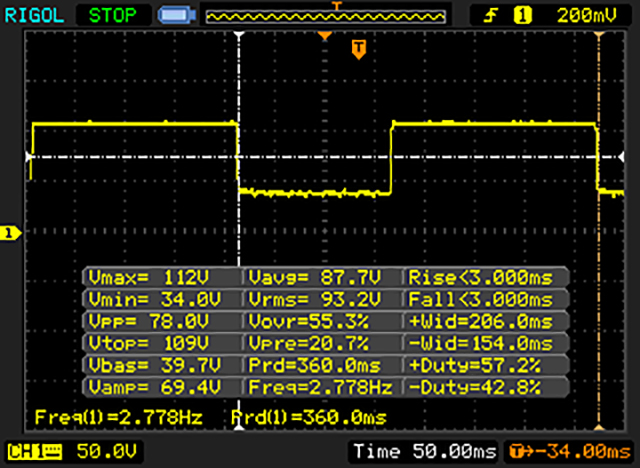The height and width of the screenshot is (468, 640).
Task: Click the Freq=2.778Hz table cell
Action: click(320, 387)
